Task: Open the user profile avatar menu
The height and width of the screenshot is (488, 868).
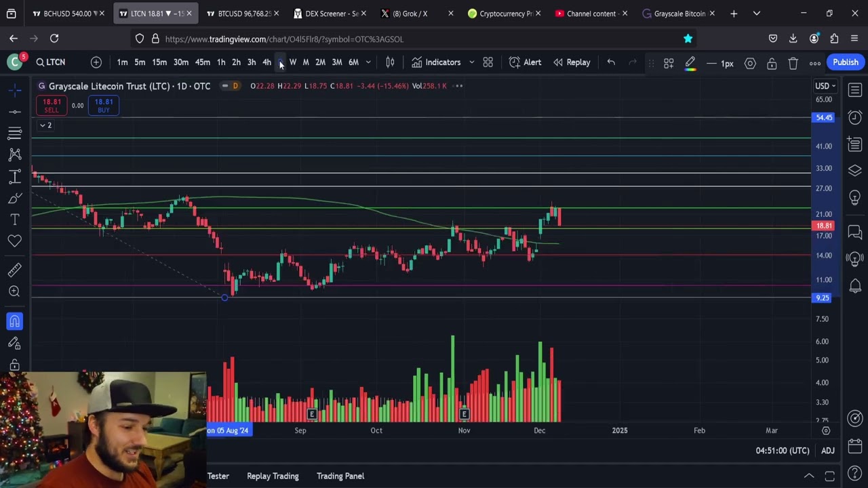Action: click(14, 62)
